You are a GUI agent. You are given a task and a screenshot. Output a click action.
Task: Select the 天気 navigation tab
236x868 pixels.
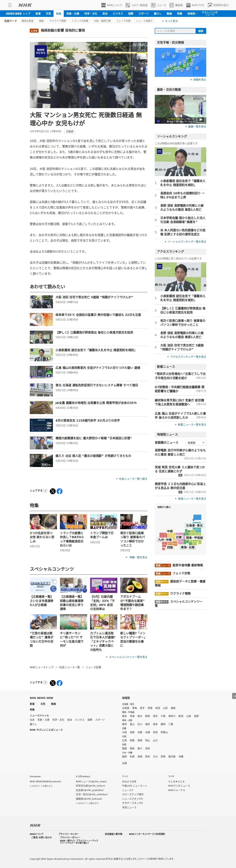click(x=49, y=13)
